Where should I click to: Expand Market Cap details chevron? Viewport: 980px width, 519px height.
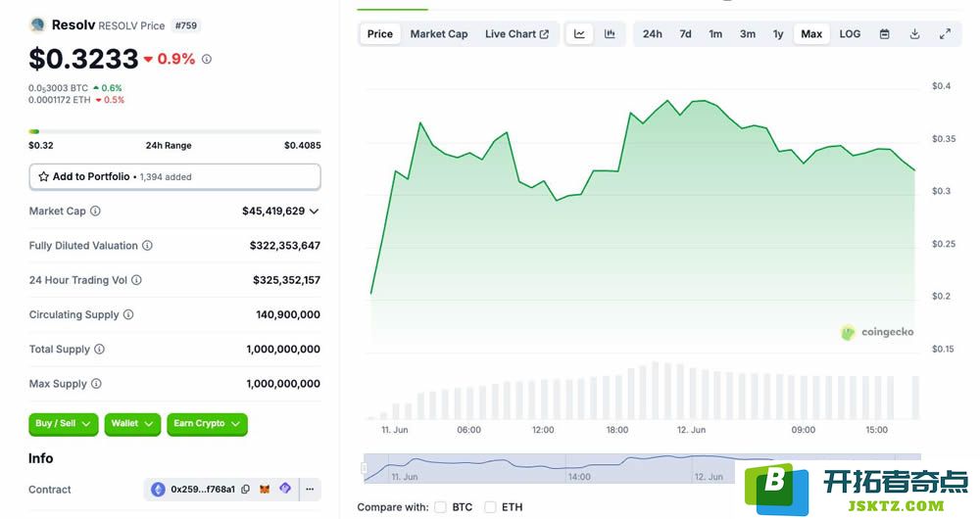314,212
